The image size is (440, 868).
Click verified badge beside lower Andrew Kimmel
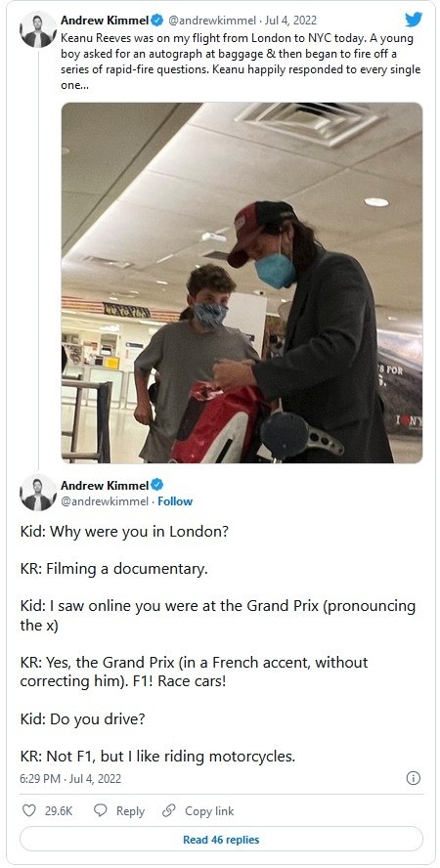click(x=157, y=485)
